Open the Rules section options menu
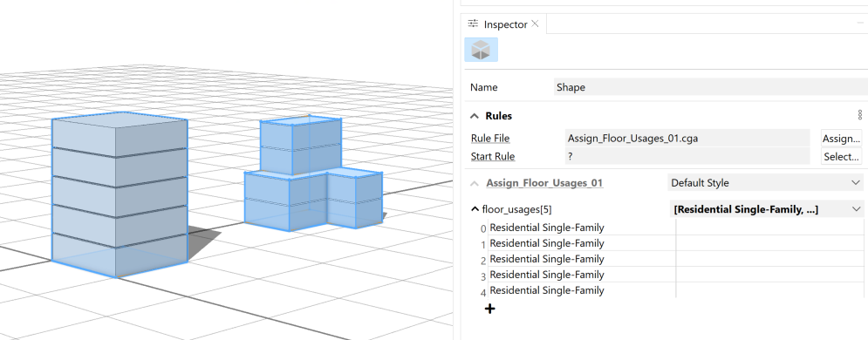Screen dimensions: 868x340 click(x=859, y=115)
